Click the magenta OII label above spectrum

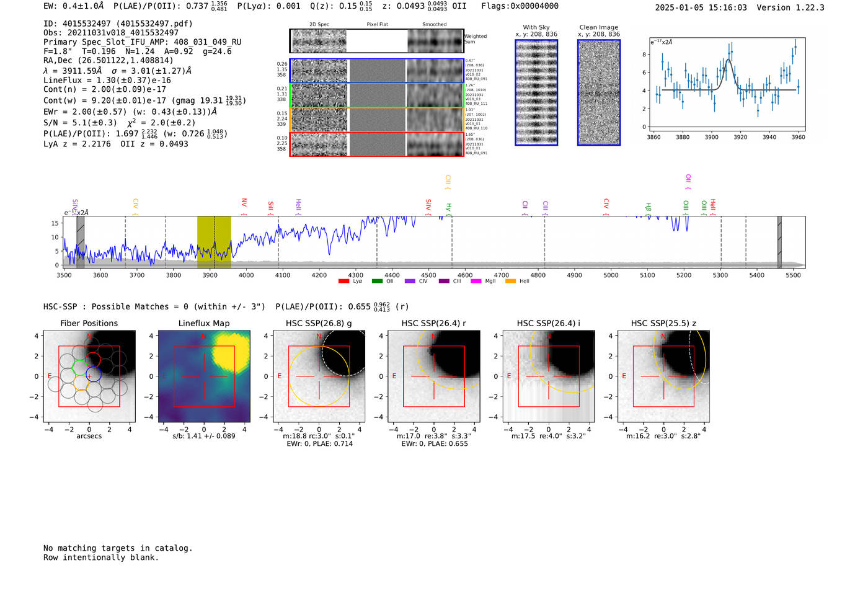click(688, 181)
